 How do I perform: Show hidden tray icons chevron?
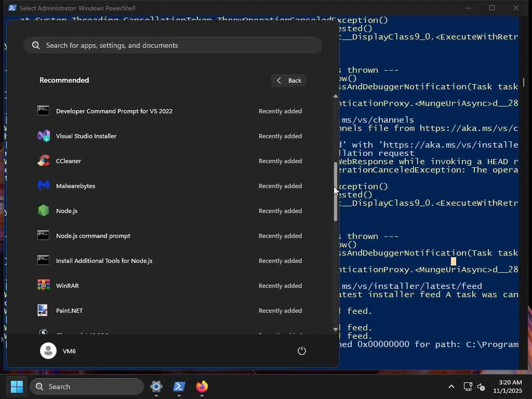tap(451, 387)
